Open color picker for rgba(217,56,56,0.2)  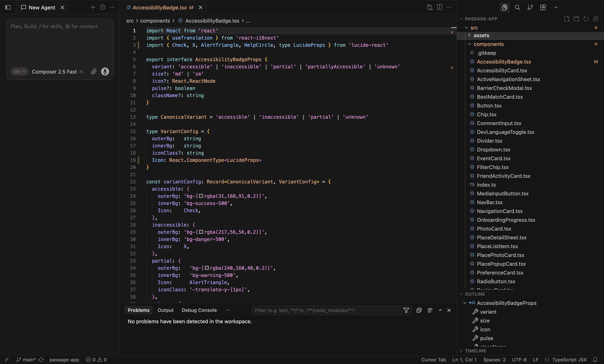pyautogui.click(x=201, y=232)
